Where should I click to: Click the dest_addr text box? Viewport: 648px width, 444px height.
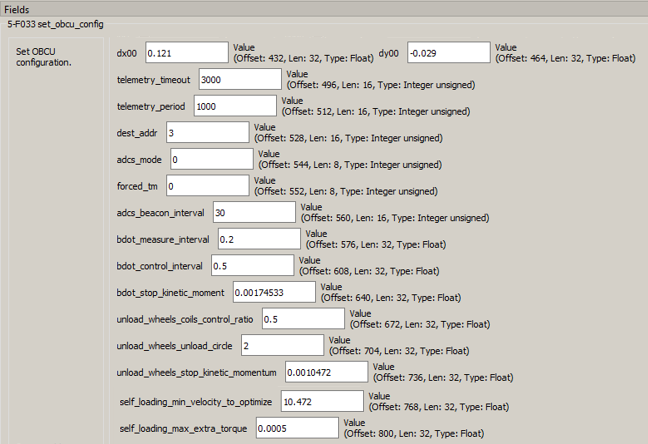pos(206,132)
